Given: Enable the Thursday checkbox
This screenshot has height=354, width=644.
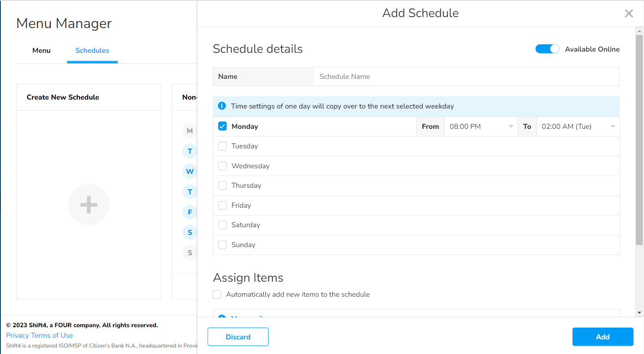Looking at the screenshot, I should pos(223,186).
